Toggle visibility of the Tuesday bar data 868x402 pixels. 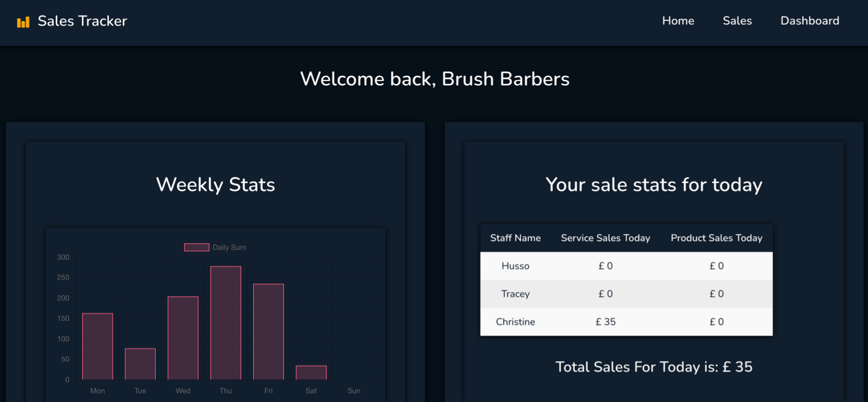[140, 363]
